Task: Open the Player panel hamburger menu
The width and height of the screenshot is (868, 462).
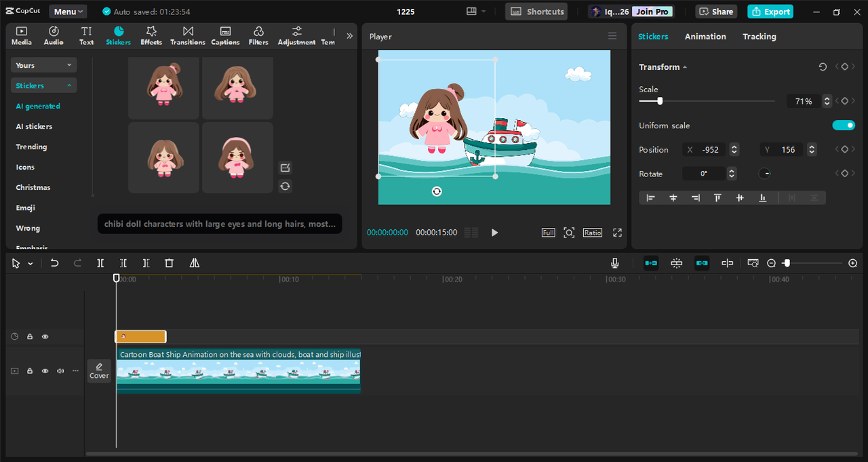Action: coord(612,37)
